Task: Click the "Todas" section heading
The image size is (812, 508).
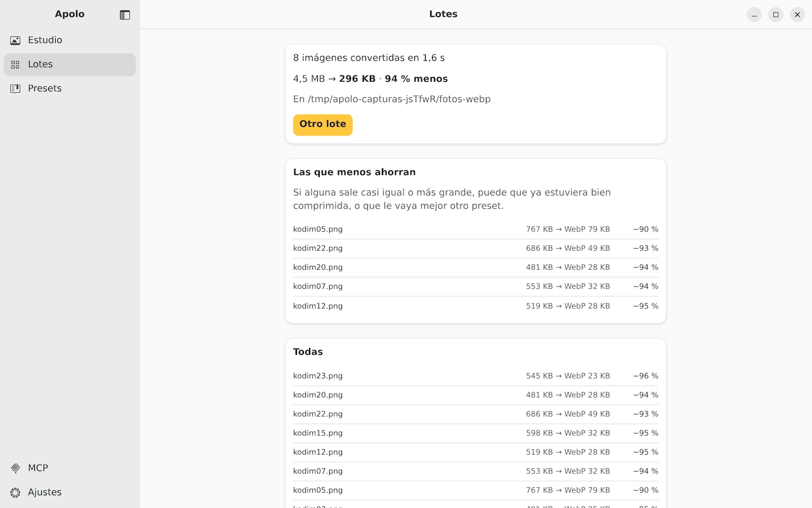Action: point(308,352)
